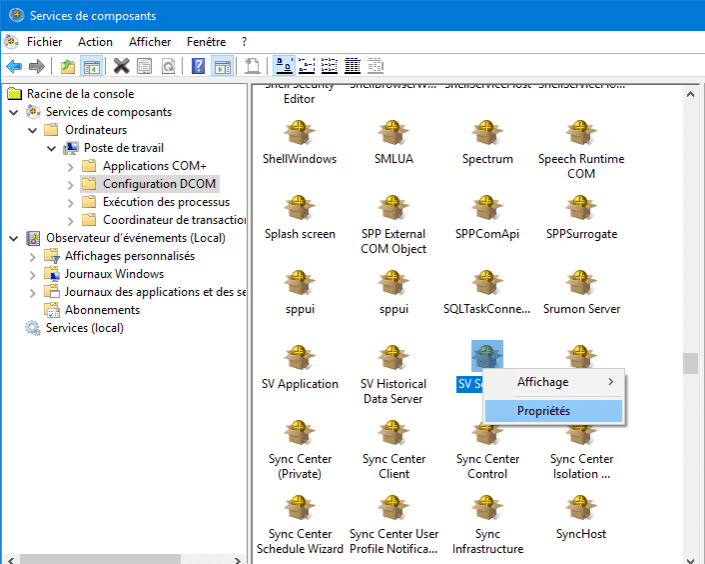Screen dimensions: 705x564
Task: Open the Fichier menu
Action: 44,42
